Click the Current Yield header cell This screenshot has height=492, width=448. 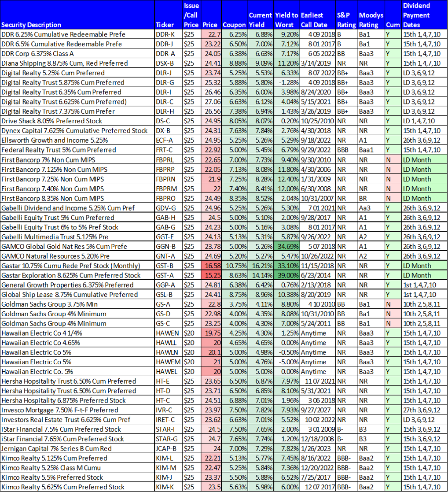click(261, 15)
